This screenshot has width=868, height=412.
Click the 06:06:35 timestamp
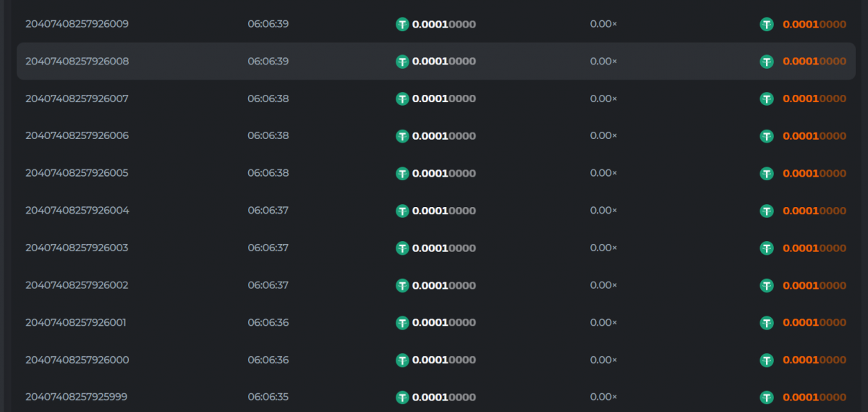(268, 397)
